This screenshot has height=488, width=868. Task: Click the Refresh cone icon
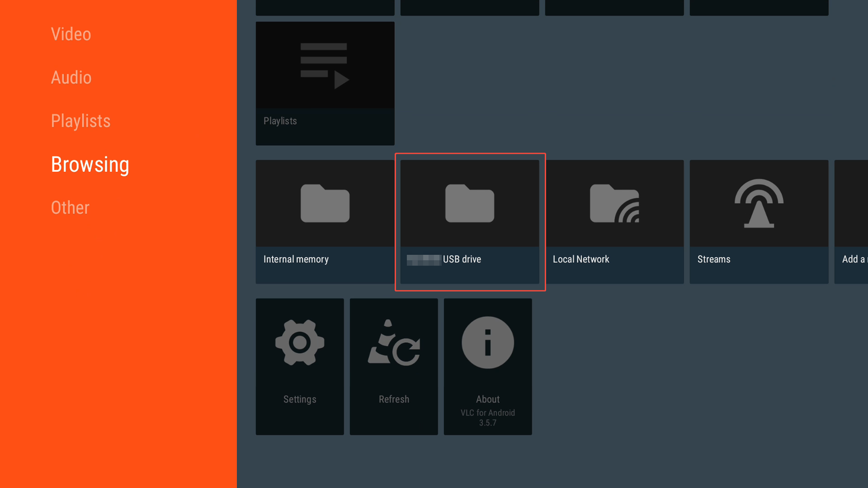pos(394,343)
